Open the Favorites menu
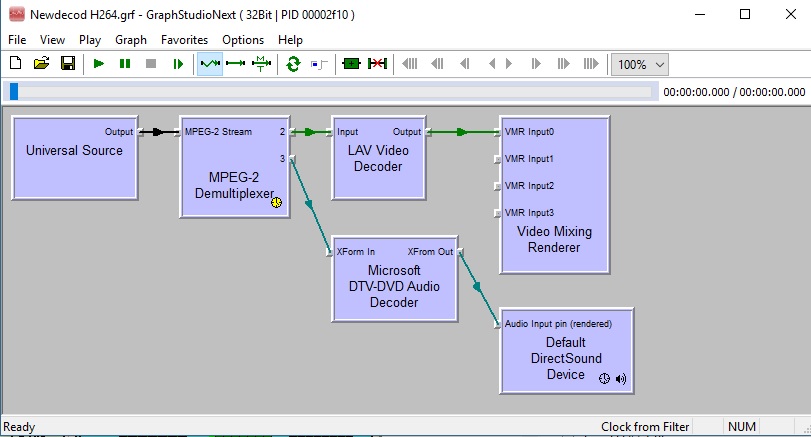This screenshot has height=437, width=811. (184, 40)
